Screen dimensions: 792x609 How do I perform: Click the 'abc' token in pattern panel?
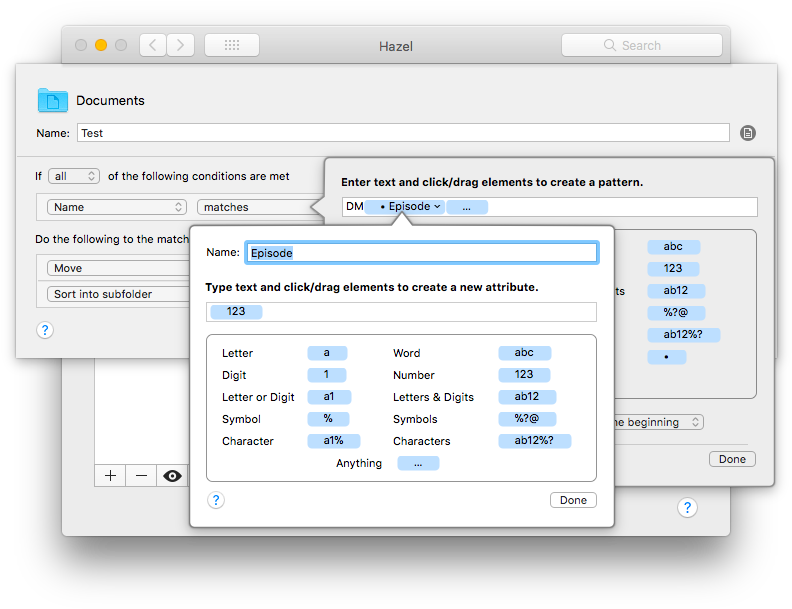click(x=673, y=247)
